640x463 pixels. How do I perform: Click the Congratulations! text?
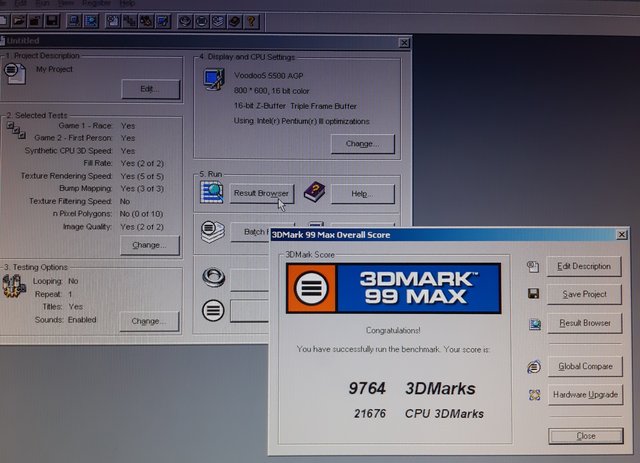pos(393,330)
